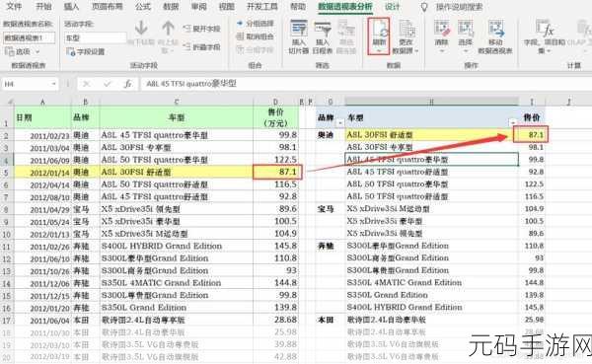This screenshot has width=592, height=364.
Task: Click the 向下钻取 drill down arrow
Action: (x=141, y=29)
